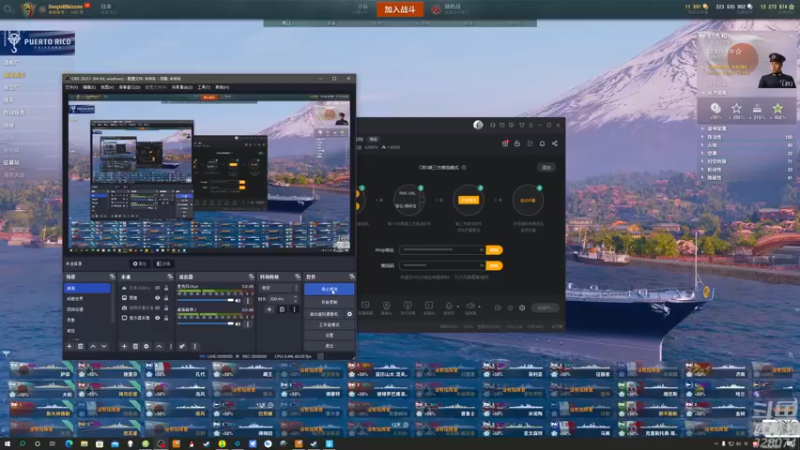This screenshot has width=800, height=450.
Task: Open Windows Start menu on taskbar
Action: tap(7, 444)
